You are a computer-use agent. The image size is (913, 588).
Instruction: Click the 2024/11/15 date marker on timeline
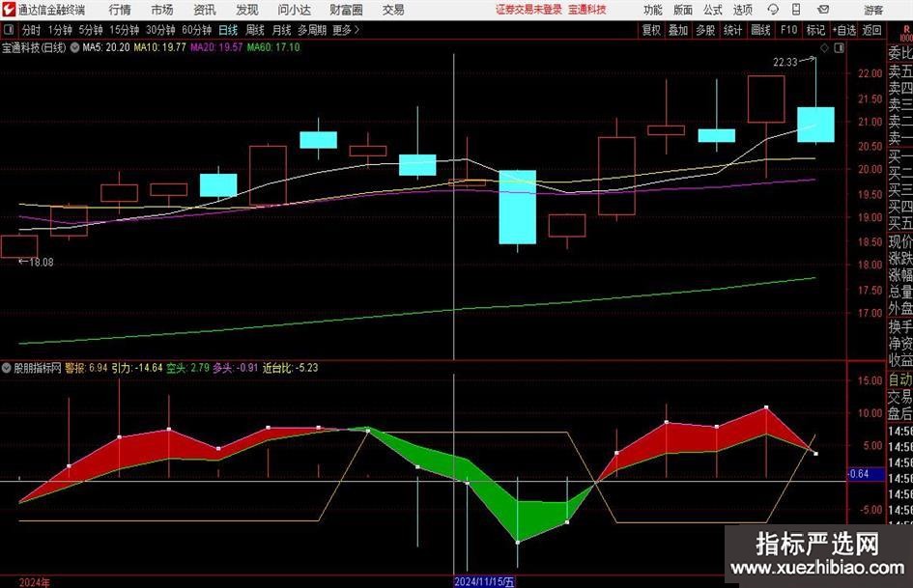(484, 581)
